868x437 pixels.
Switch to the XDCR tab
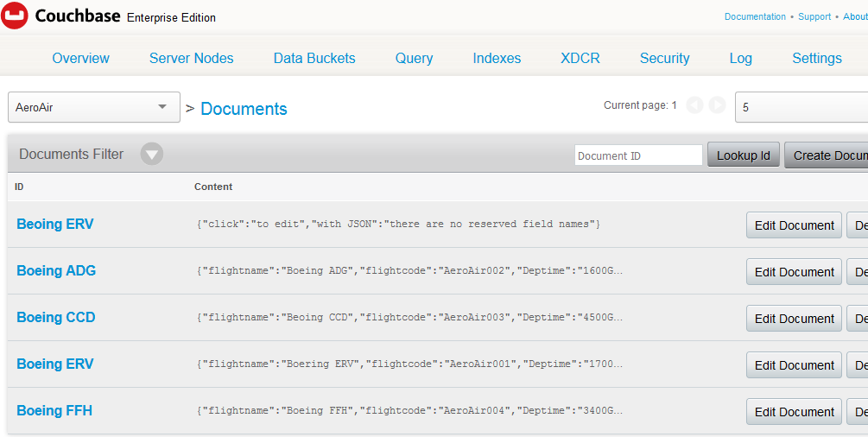point(580,58)
